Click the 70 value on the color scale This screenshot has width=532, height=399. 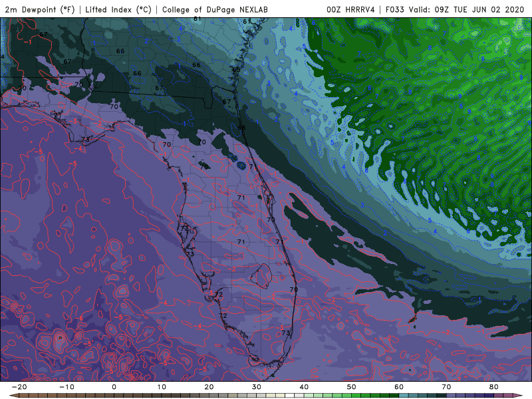[446, 387]
